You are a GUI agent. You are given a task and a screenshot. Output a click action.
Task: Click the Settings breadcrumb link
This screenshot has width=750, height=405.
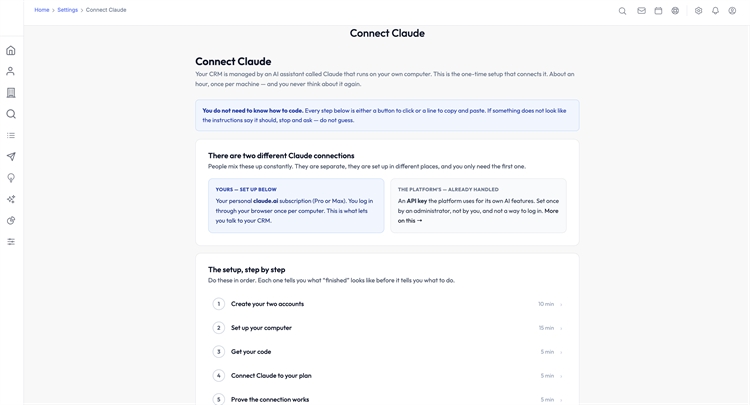67,10
